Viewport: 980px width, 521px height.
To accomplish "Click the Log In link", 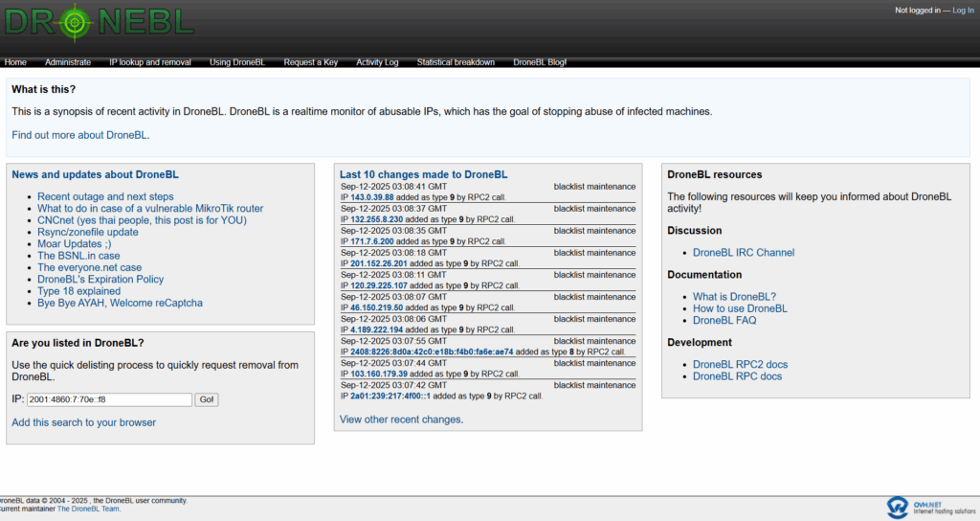I will point(963,10).
